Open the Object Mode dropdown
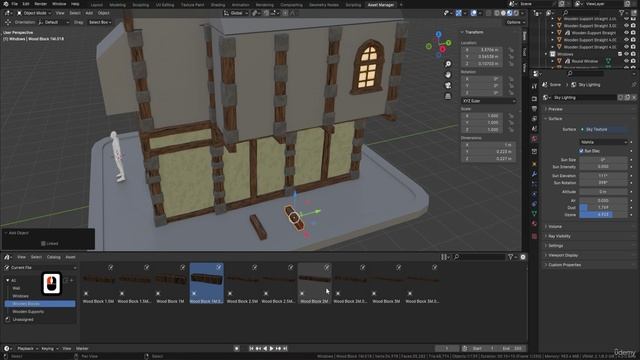This screenshot has height=360, width=640. coord(33,13)
